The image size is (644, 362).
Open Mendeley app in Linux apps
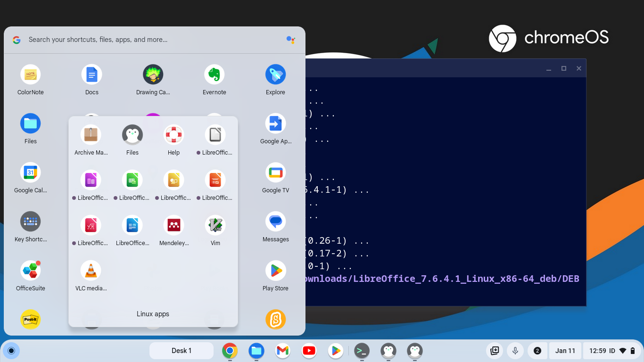[173, 225]
